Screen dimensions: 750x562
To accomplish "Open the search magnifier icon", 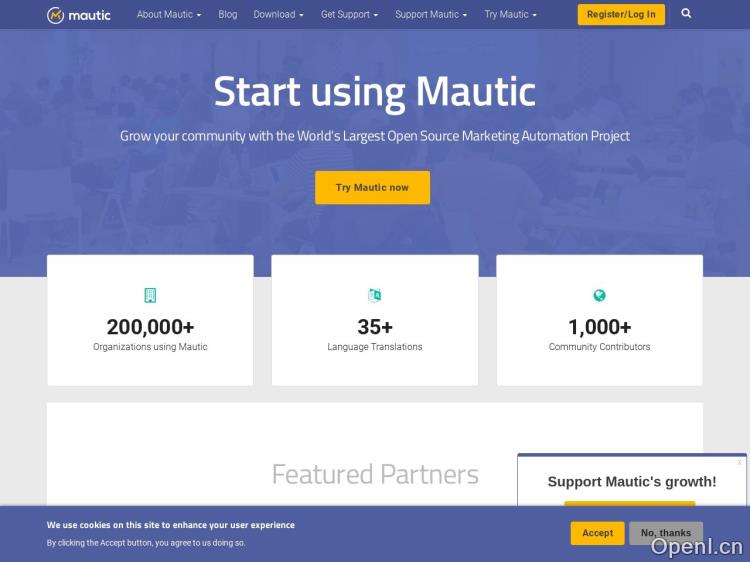I will click(x=686, y=13).
